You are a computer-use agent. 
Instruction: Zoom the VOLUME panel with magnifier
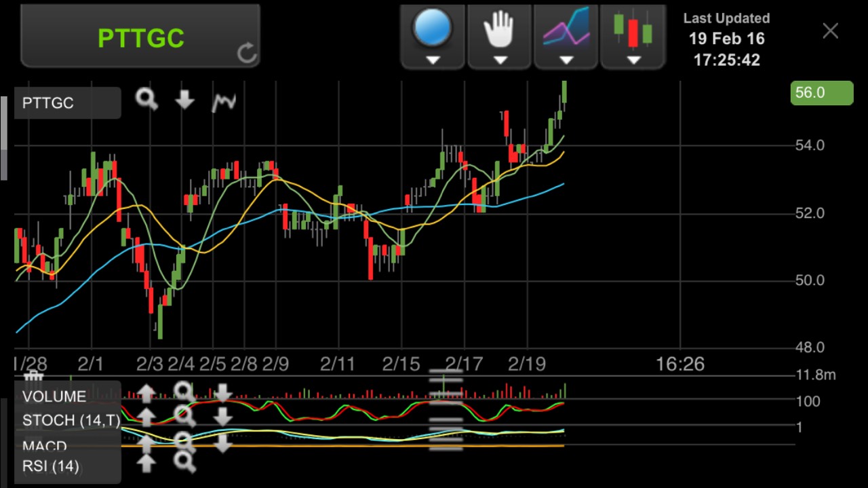coord(184,392)
